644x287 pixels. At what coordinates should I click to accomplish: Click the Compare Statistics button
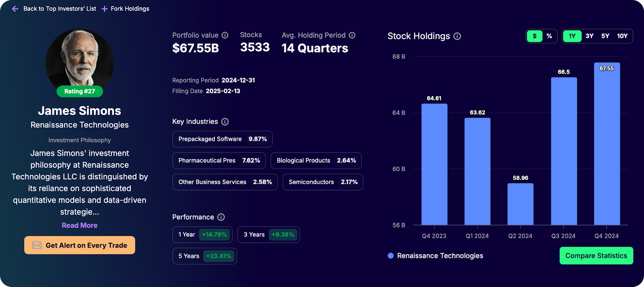596,256
